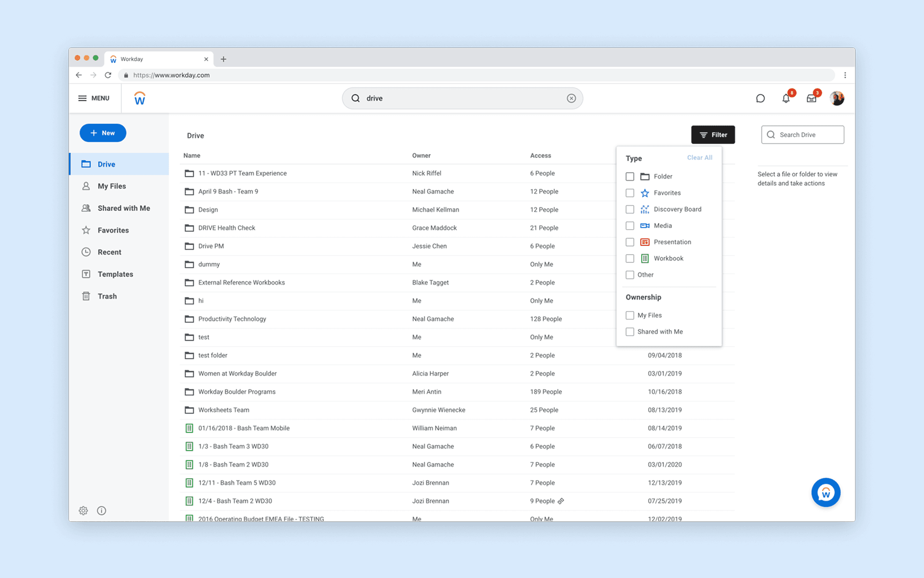Go to Shared with Me in sidebar
Screen dimensions: 924x578
(123, 208)
